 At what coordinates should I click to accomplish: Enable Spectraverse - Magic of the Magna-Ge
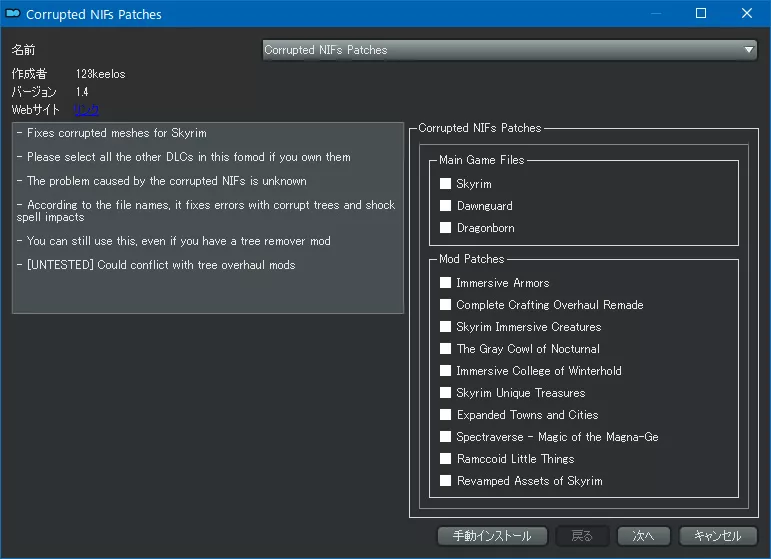coord(445,437)
